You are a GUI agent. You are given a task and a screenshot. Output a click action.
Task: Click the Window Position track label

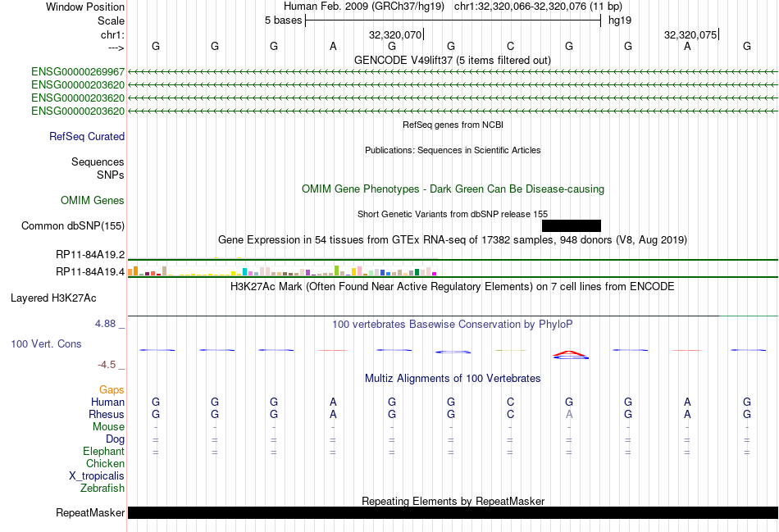(85, 7)
